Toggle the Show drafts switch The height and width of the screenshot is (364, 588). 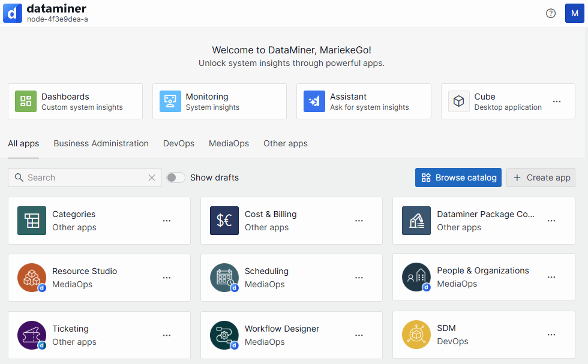click(175, 178)
